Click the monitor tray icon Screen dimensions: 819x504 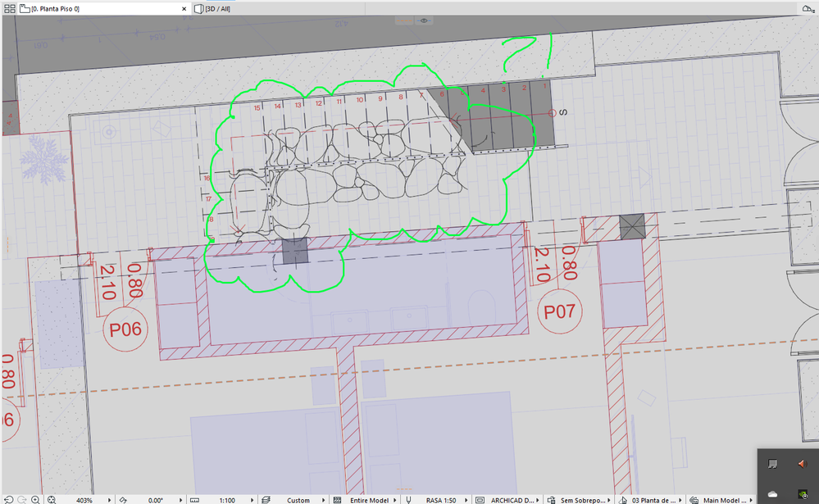pos(772,464)
